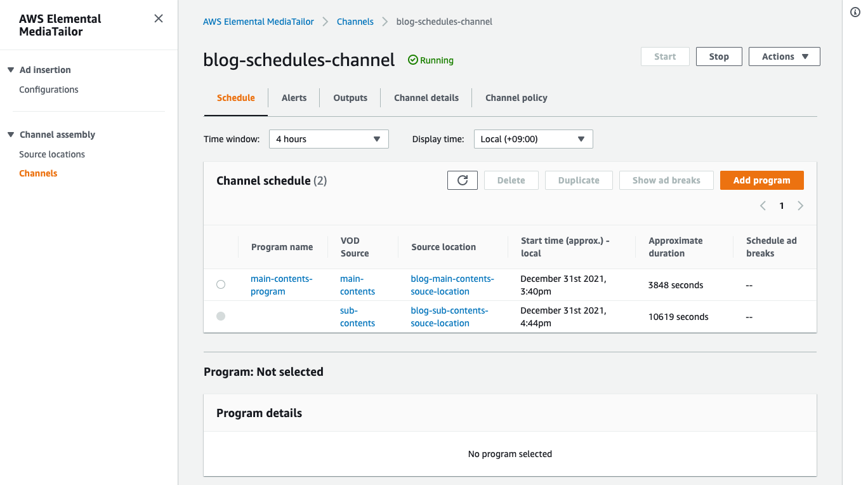The height and width of the screenshot is (485, 868).
Task: Select the sub-contents row radio button
Action: tap(221, 316)
